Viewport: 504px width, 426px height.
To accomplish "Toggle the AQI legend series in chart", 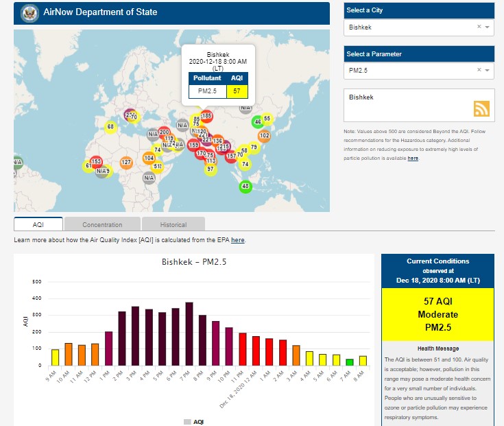I will pos(193,422).
